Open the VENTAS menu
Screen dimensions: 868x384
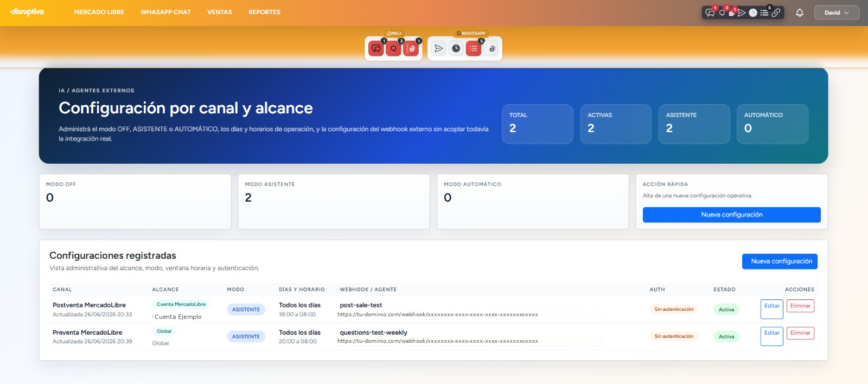[220, 12]
